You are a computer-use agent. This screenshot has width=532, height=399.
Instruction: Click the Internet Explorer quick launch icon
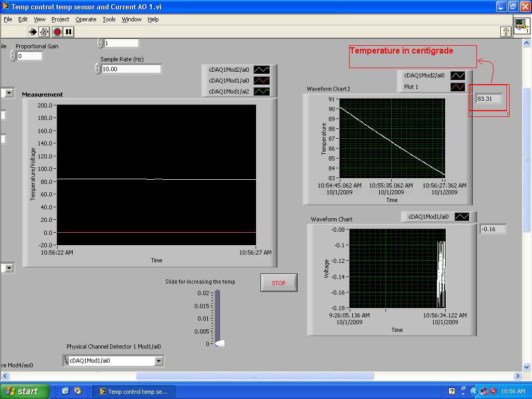click(66, 391)
